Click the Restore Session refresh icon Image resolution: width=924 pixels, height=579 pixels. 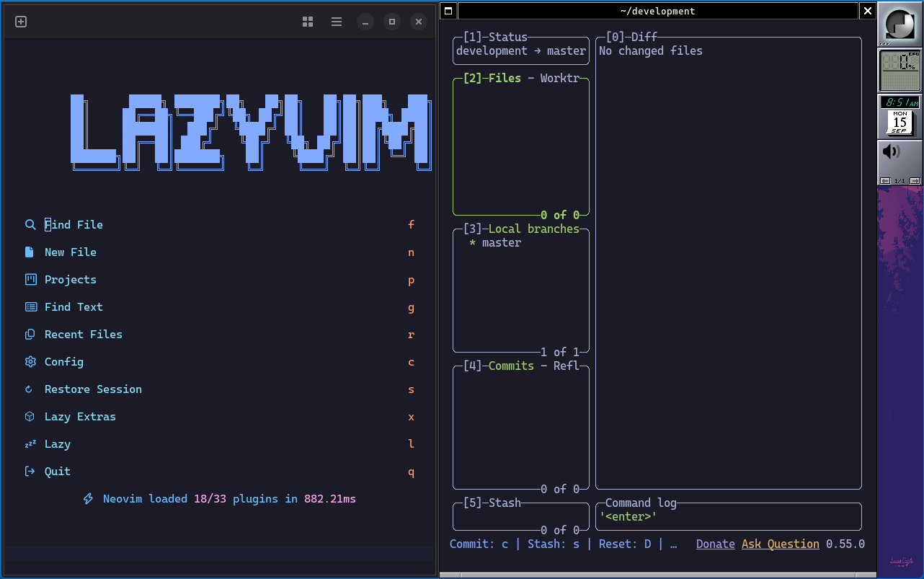point(30,389)
